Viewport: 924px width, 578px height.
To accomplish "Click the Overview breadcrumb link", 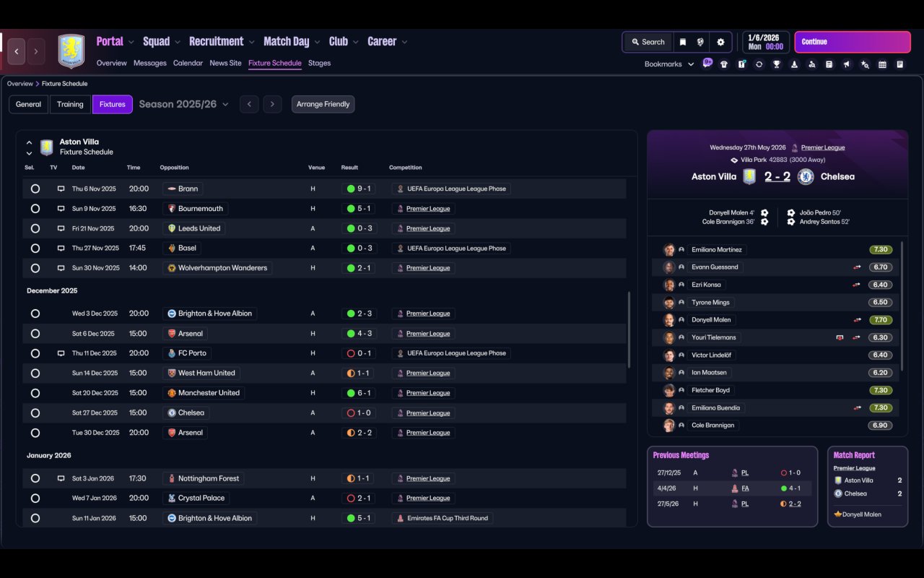I will [20, 84].
